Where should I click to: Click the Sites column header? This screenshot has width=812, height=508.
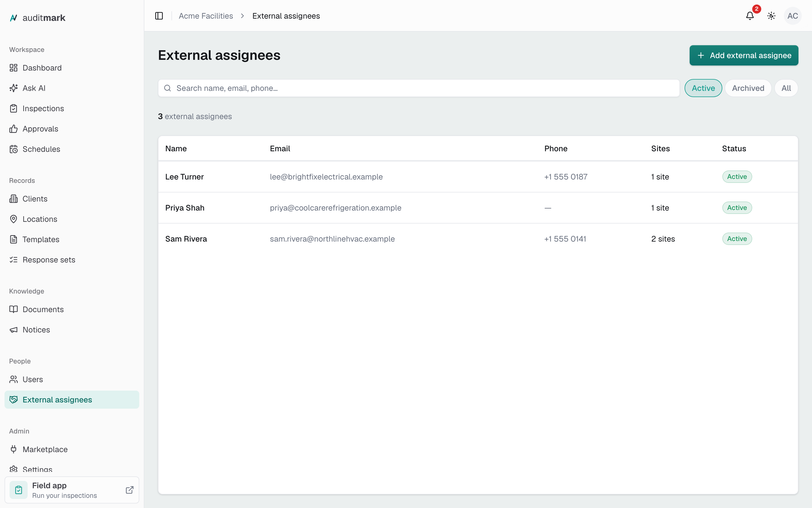click(660, 148)
